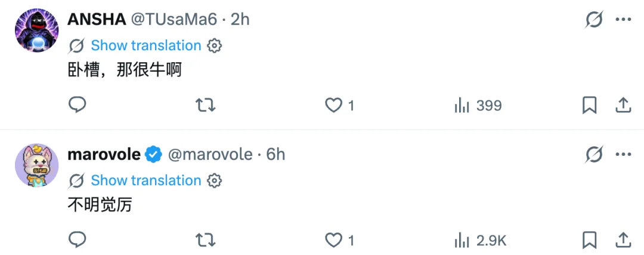
Task: Reply to marovole's tweet
Action: click(x=78, y=240)
